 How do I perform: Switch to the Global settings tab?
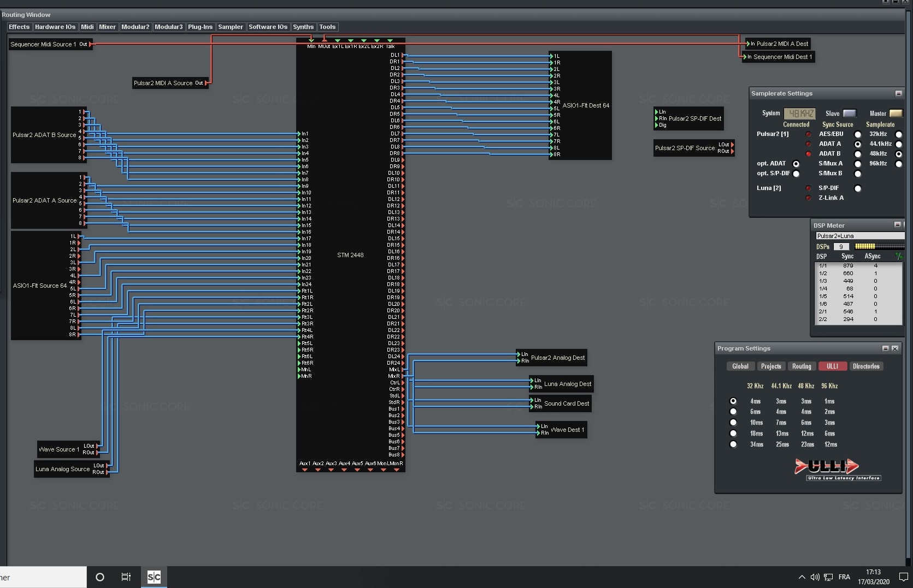[740, 366]
